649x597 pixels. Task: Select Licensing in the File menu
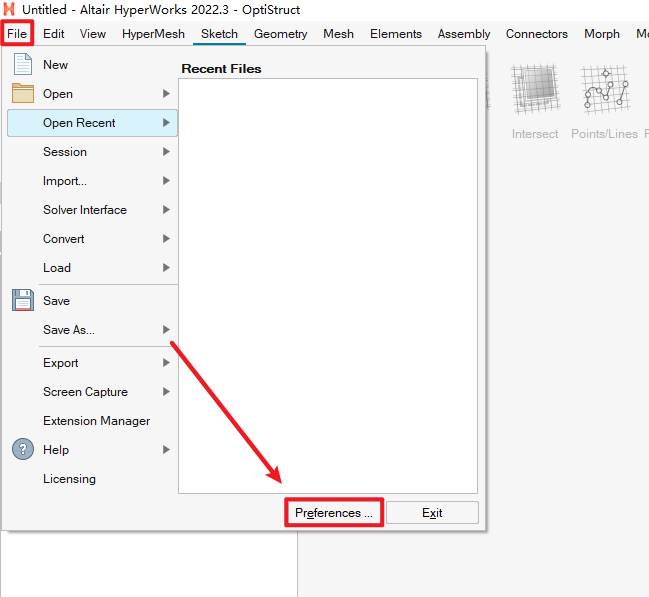click(x=69, y=479)
